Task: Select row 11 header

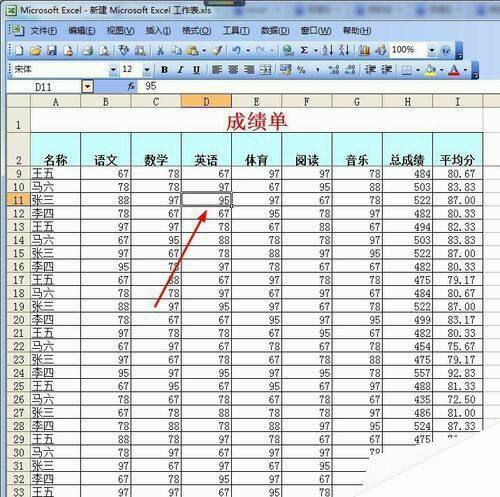Action: [x=18, y=200]
